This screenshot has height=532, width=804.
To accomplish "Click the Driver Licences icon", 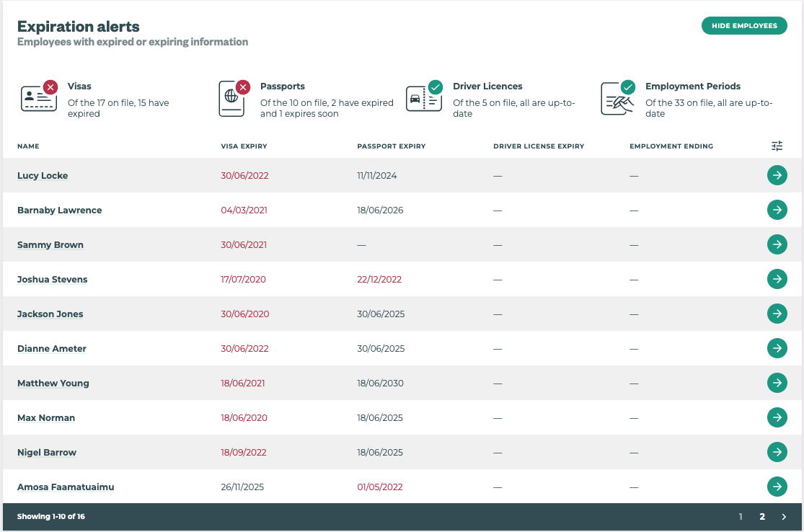I will (423, 98).
